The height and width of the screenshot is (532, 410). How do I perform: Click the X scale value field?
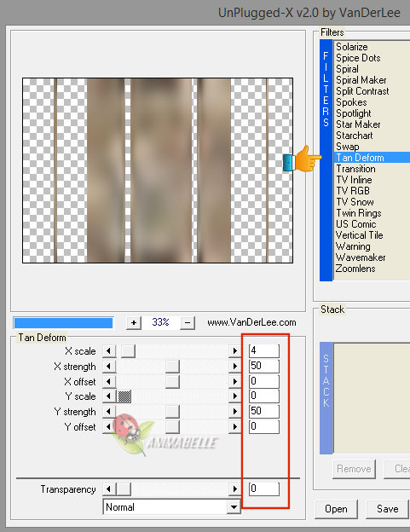(264, 350)
